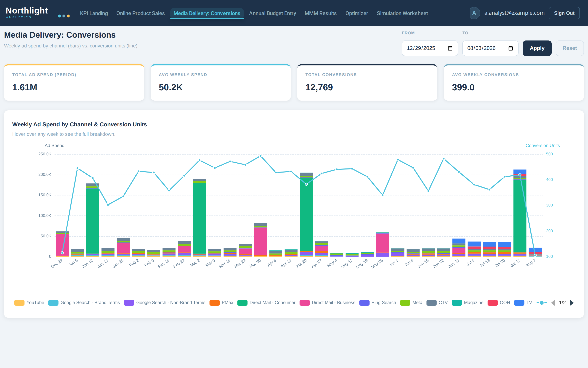Click the three-dot logo indicator
Screen dimensions: 588x368
click(64, 16)
